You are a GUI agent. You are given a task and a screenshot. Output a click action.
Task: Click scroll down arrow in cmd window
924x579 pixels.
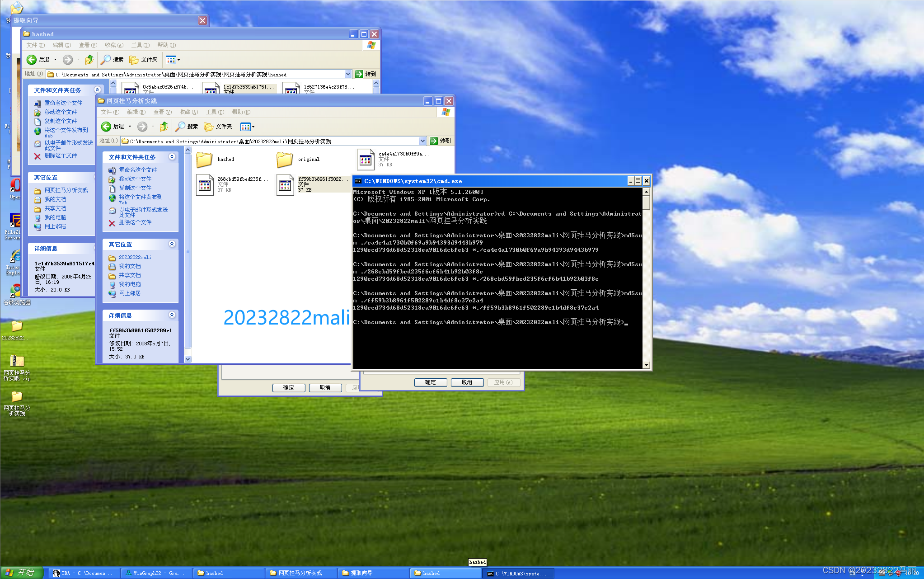coord(646,365)
